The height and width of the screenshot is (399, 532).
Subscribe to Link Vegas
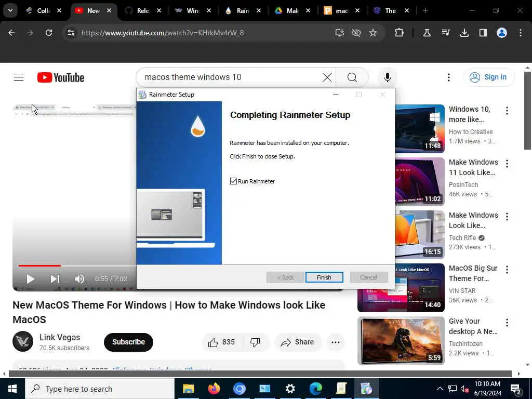pyautogui.click(x=128, y=342)
